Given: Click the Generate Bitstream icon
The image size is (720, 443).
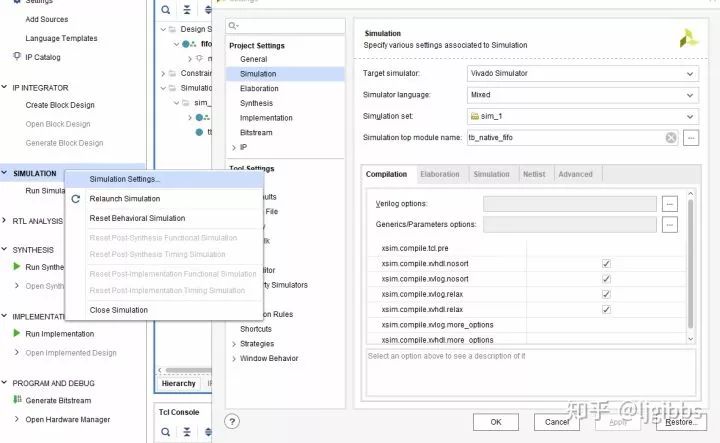Looking at the screenshot, I should click(x=16, y=400).
